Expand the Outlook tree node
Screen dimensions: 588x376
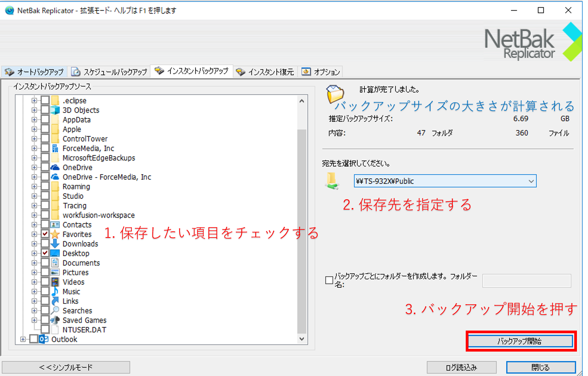23,339
